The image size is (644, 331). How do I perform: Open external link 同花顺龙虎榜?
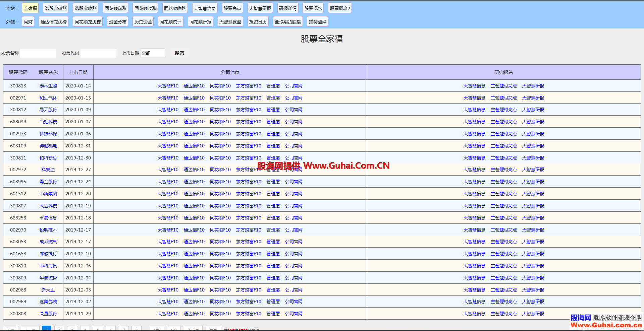click(88, 22)
